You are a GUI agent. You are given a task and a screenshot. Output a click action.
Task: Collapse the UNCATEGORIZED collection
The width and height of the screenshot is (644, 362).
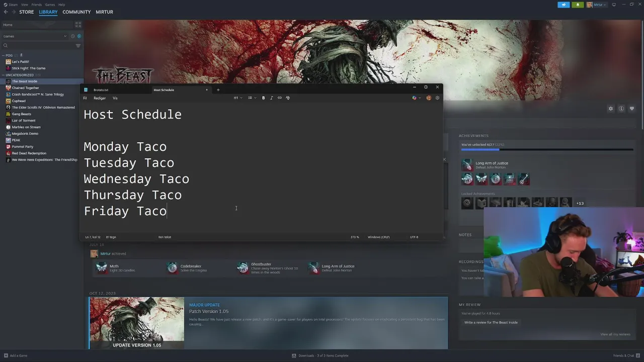3,75
